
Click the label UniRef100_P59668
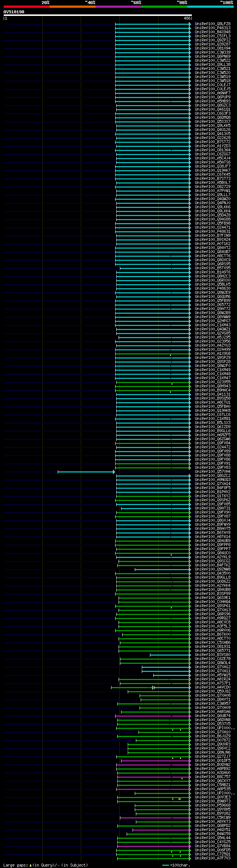click(213, 805)
